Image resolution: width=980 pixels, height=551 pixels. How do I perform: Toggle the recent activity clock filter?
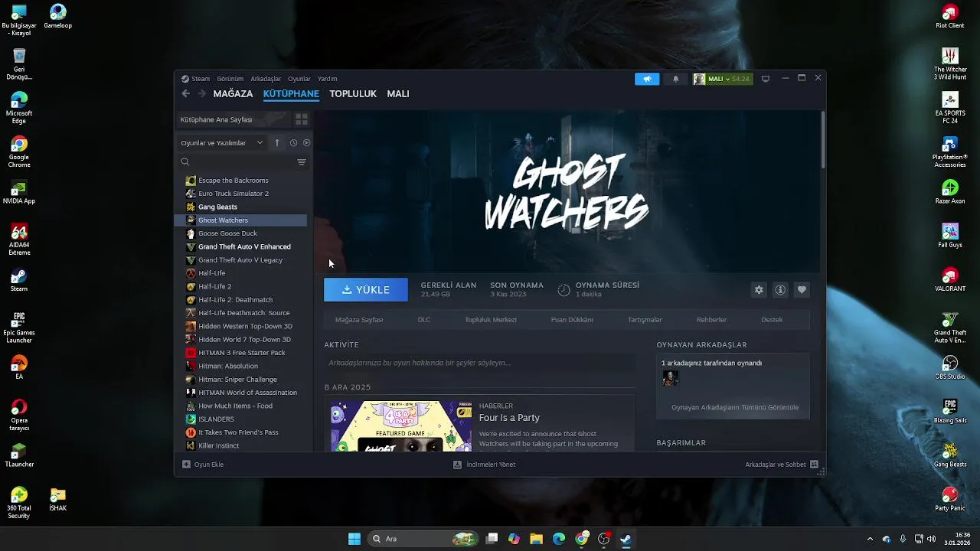click(x=293, y=143)
